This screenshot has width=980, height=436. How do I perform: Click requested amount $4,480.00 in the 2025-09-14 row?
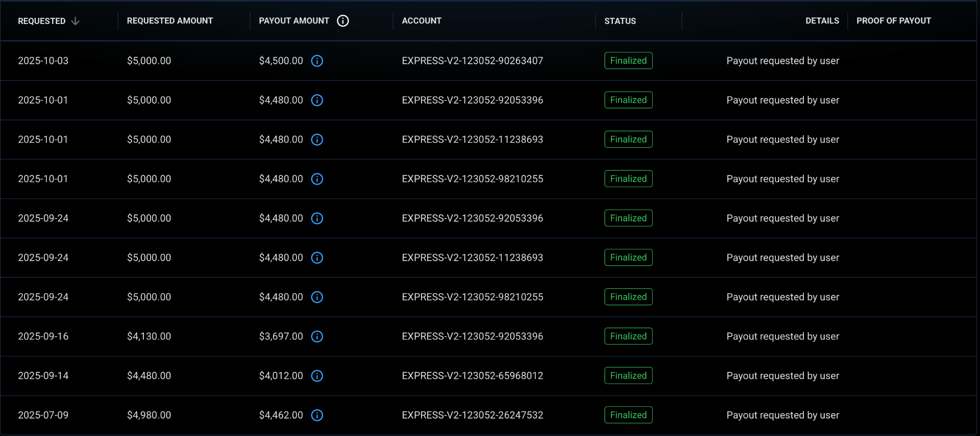pyautogui.click(x=149, y=376)
